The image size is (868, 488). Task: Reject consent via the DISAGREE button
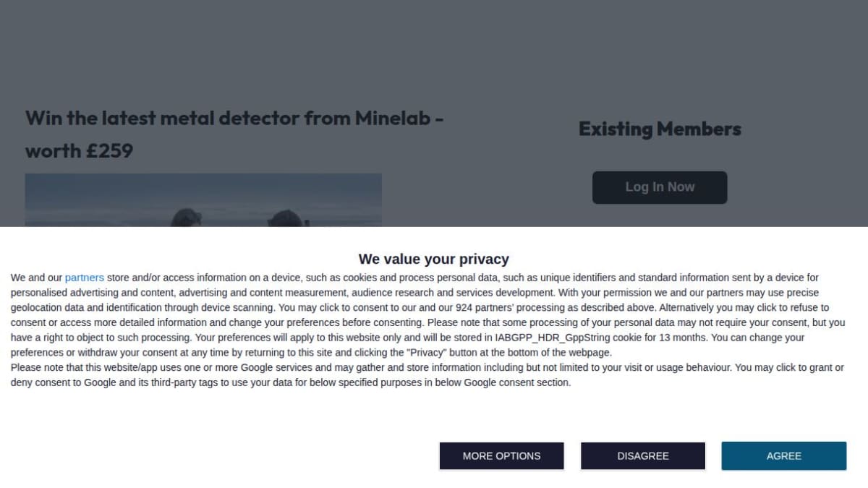point(643,455)
